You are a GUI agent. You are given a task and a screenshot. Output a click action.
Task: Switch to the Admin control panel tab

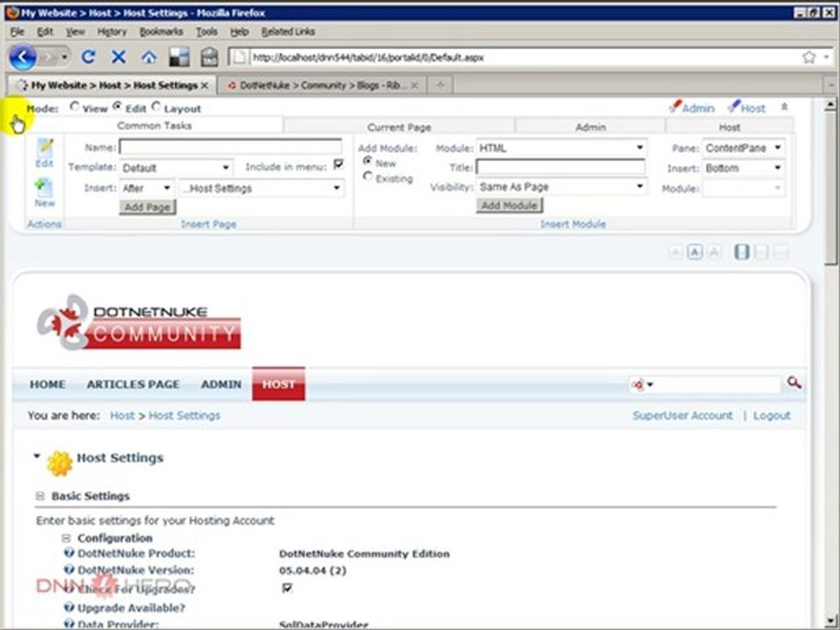tap(591, 127)
